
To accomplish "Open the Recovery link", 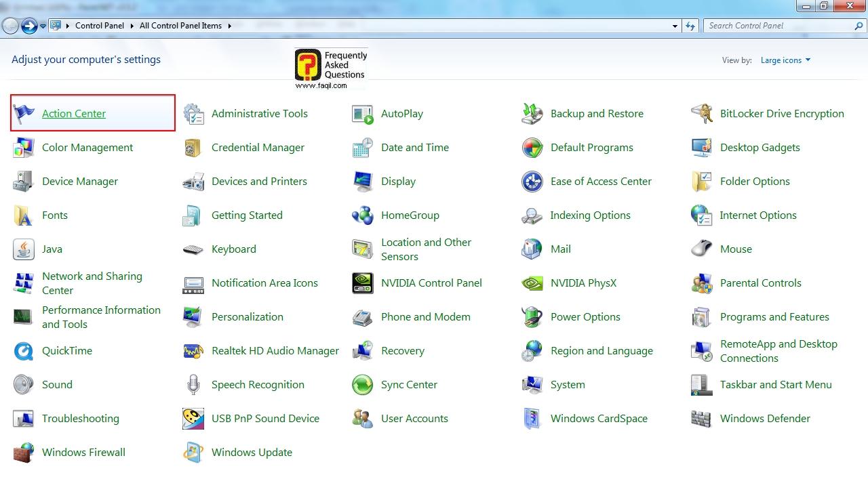I will (403, 351).
